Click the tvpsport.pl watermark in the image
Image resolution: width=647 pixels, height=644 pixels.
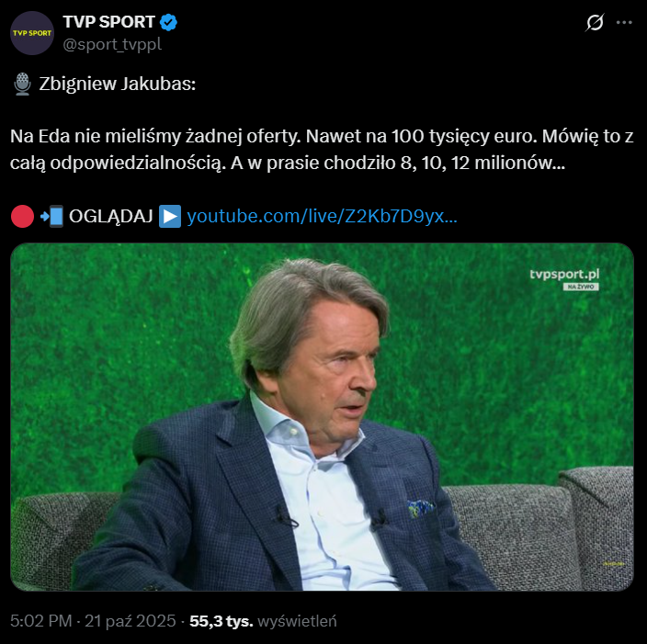click(x=576, y=274)
